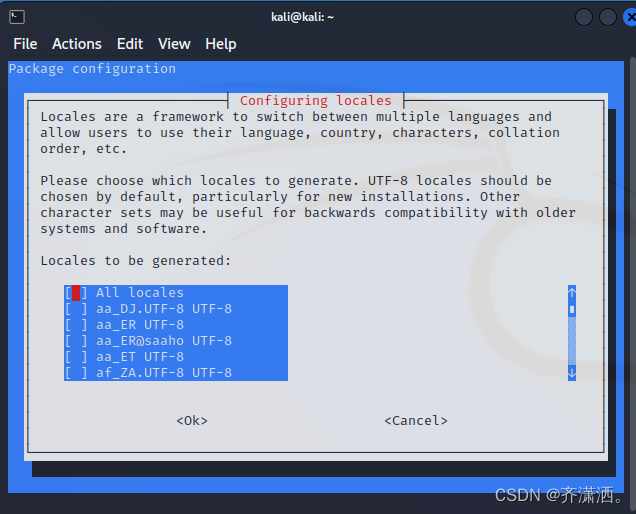Minimize the terminal window
This screenshot has height=514, width=636.
[x=584, y=17]
